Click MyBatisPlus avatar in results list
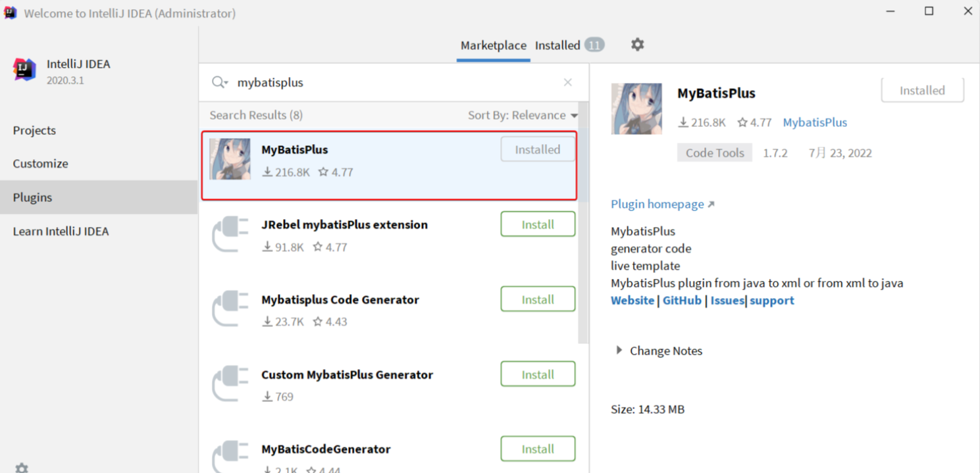This screenshot has height=473, width=980. (x=230, y=159)
